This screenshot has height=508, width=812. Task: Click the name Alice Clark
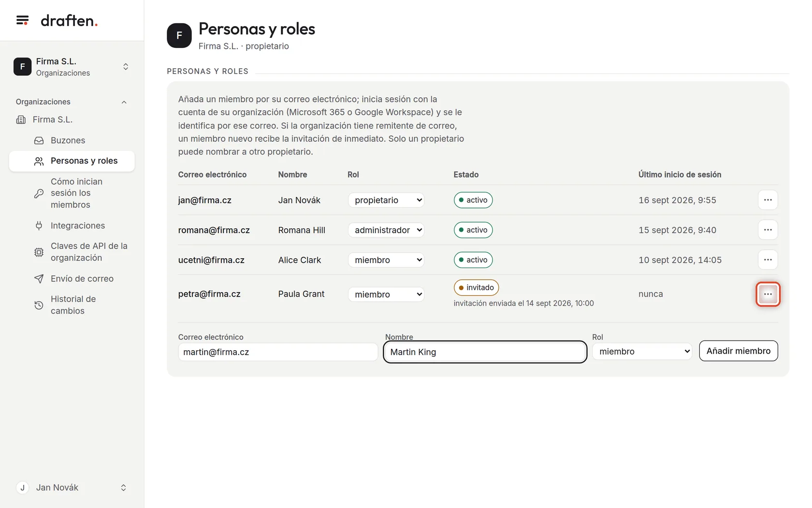[x=300, y=260]
